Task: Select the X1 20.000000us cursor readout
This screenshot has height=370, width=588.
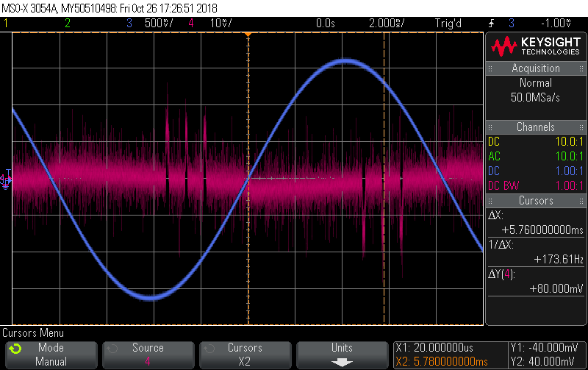Action: [x=434, y=347]
